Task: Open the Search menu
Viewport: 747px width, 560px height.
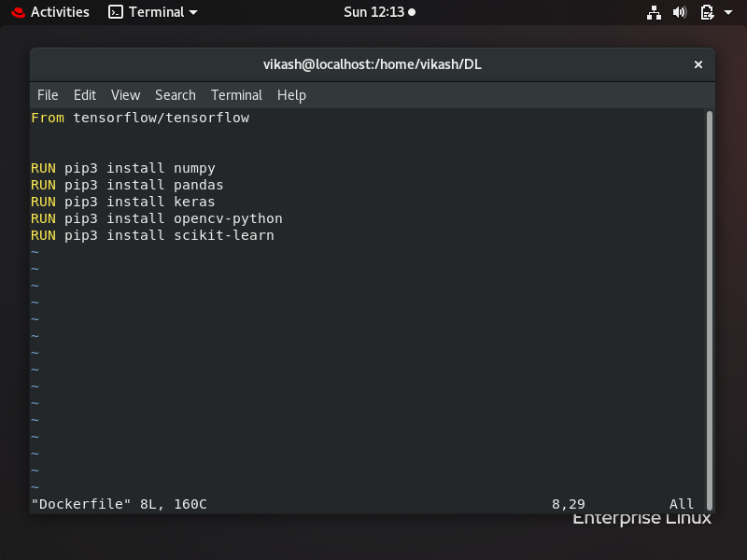Action: [x=175, y=94]
